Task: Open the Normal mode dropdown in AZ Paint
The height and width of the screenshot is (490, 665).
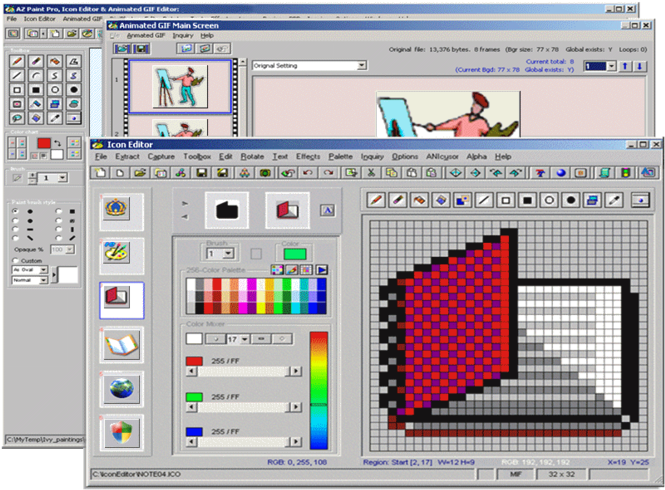Action: [43, 280]
